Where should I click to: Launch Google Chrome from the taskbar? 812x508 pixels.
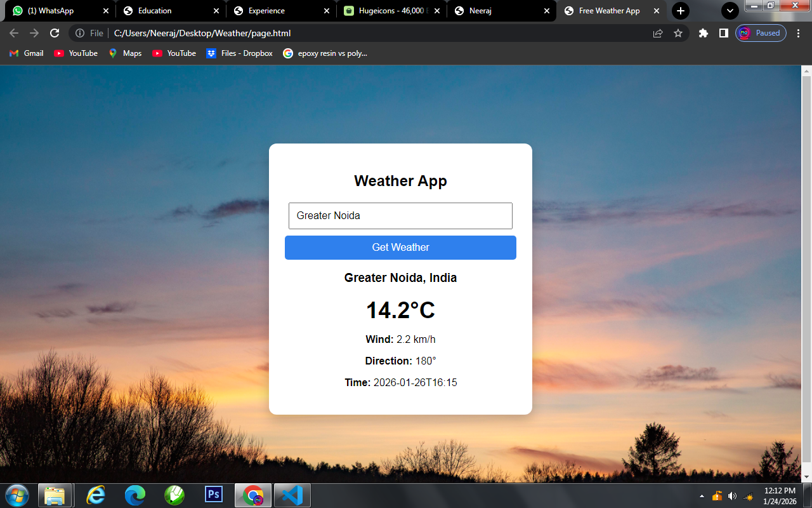click(253, 495)
